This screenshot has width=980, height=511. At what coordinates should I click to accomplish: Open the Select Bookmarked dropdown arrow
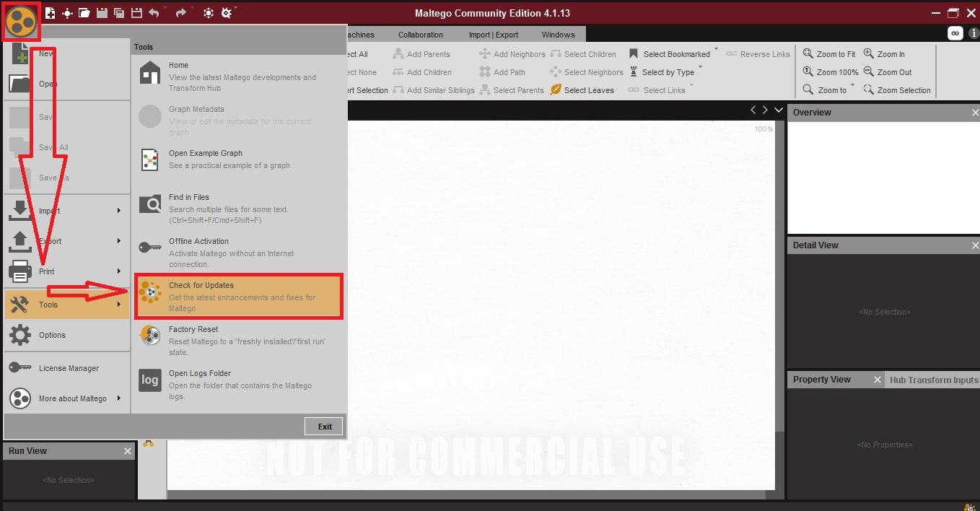click(x=716, y=50)
